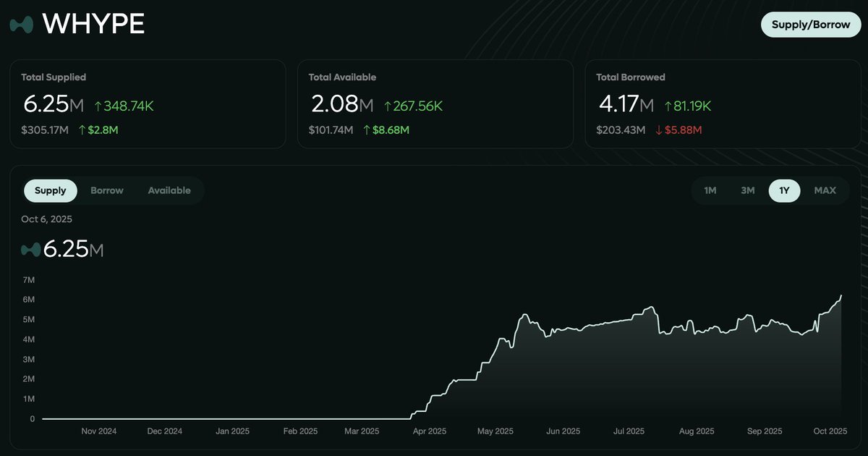Click the Total Supplied label
The image size is (868, 456).
pos(54,77)
